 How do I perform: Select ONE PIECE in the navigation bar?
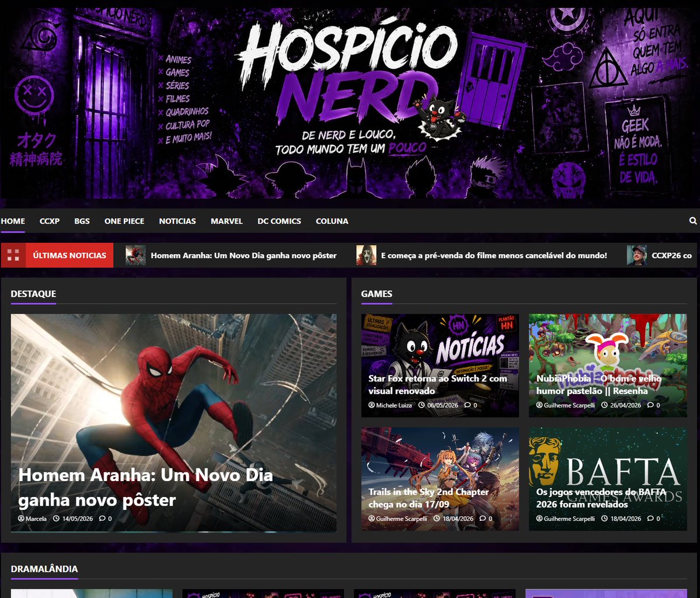[124, 221]
